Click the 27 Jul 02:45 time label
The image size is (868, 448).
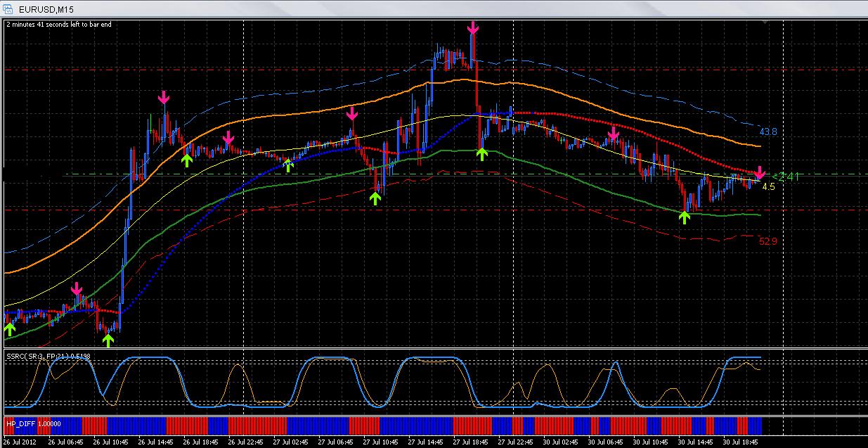click(x=292, y=443)
